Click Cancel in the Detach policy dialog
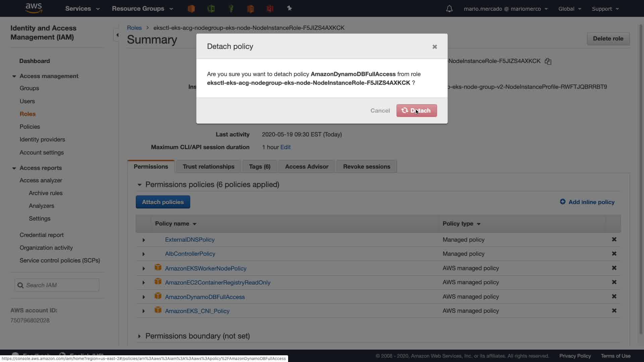This screenshot has width=644, height=362. pos(380,111)
